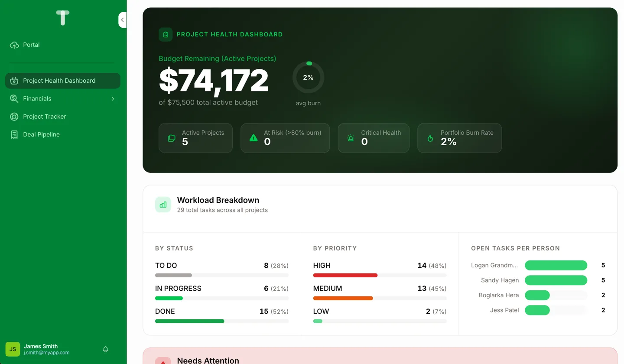Click the IN PROGRESS status bar

tap(222, 298)
